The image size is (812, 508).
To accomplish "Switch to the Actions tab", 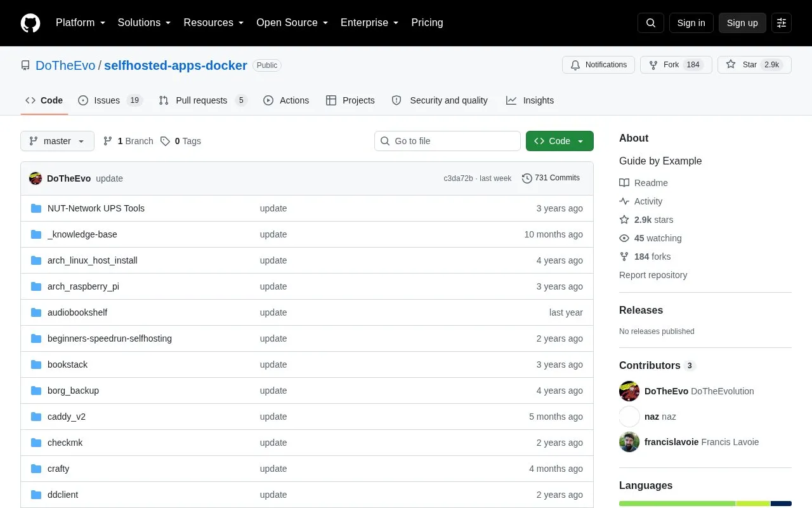I will pos(286,100).
